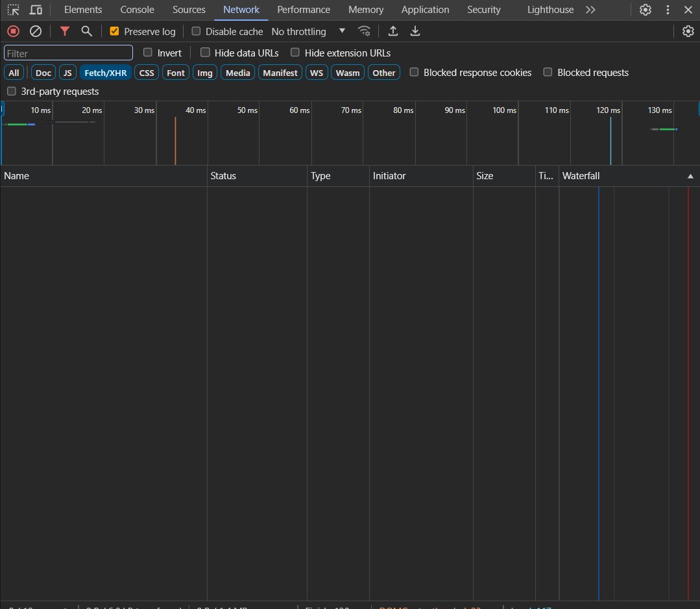The width and height of the screenshot is (700, 609).
Task: Open the Sources tab
Action: coord(189,10)
